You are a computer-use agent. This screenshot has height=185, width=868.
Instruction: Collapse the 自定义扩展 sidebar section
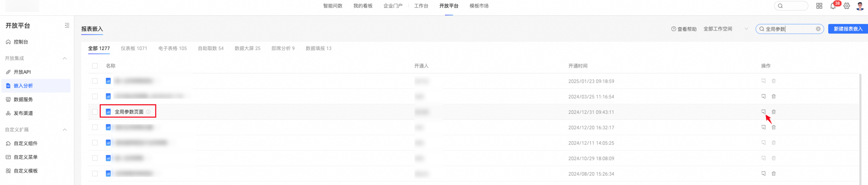65,130
